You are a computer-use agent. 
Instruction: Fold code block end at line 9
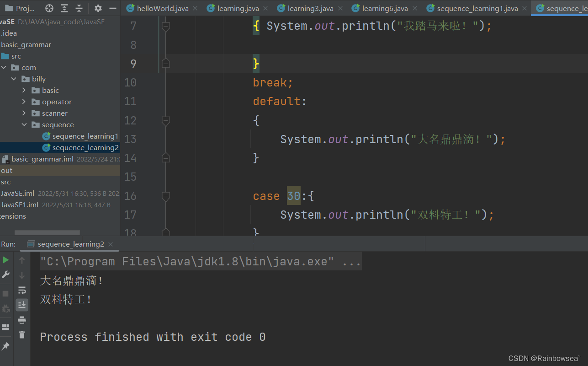click(166, 63)
